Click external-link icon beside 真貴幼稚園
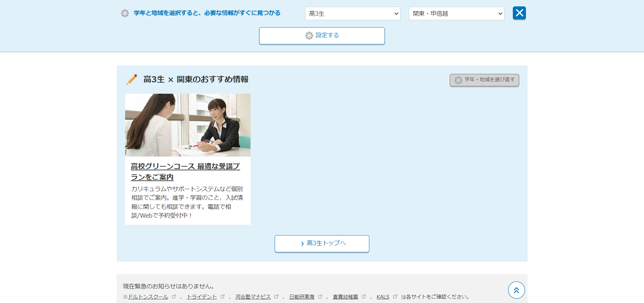Viewport: 644px width, 303px height. point(364,296)
